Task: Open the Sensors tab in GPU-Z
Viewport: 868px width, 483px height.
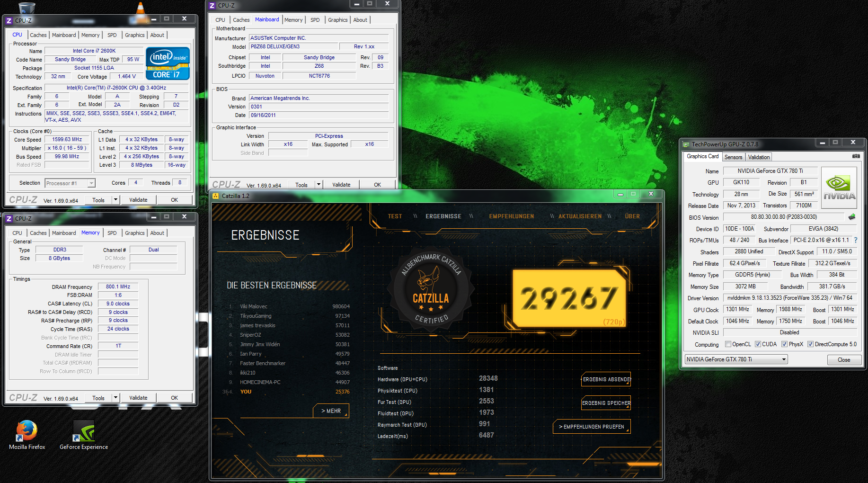Action: point(733,157)
